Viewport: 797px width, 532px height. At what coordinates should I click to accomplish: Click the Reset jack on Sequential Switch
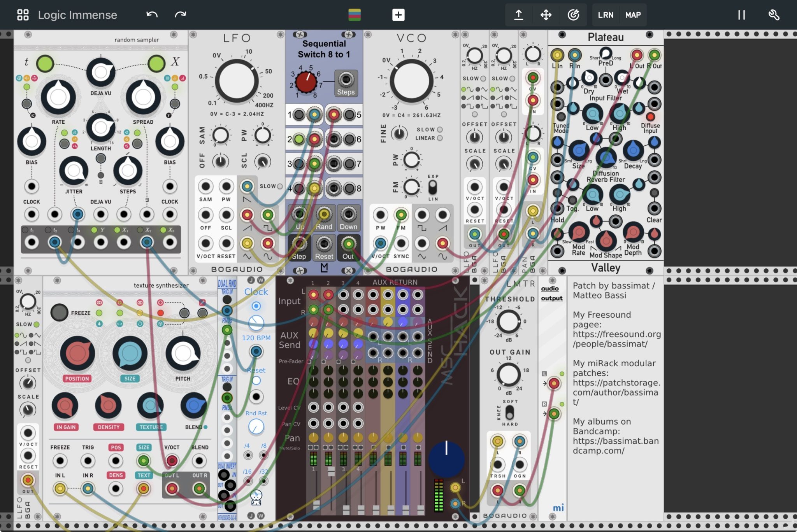pos(324,244)
